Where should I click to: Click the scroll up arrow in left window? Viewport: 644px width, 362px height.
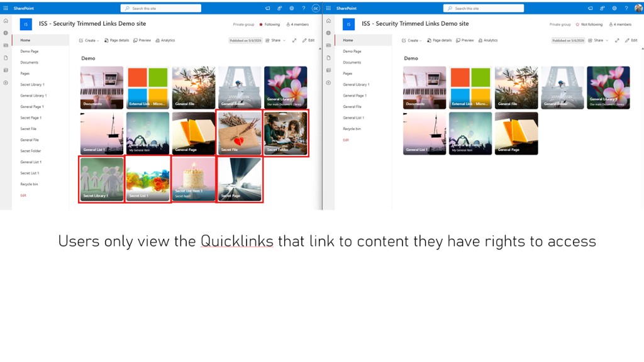(x=320, y=49)
